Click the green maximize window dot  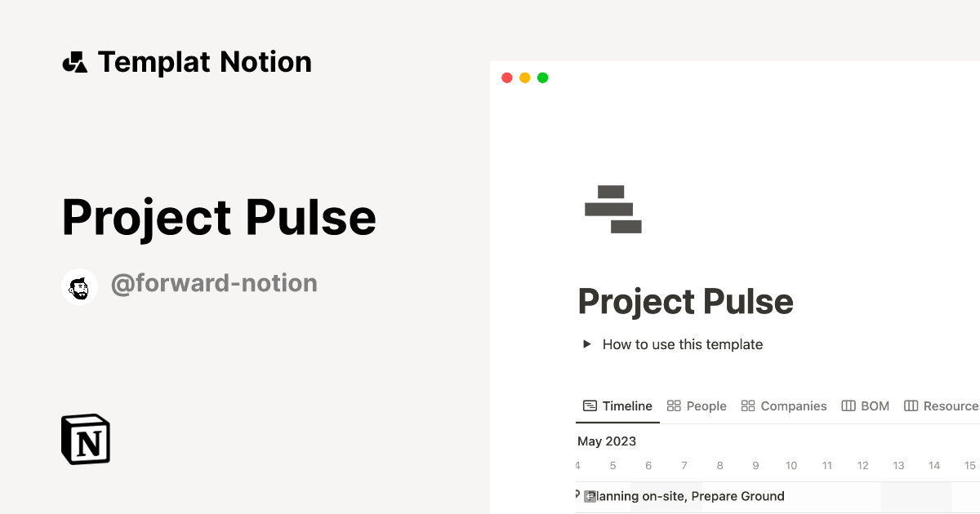[x=542, y=77]
